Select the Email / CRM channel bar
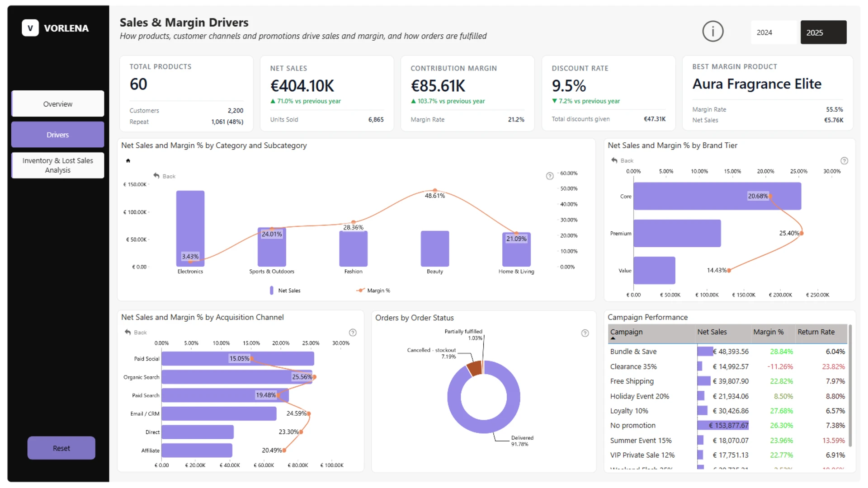 [x=219, y=413]
